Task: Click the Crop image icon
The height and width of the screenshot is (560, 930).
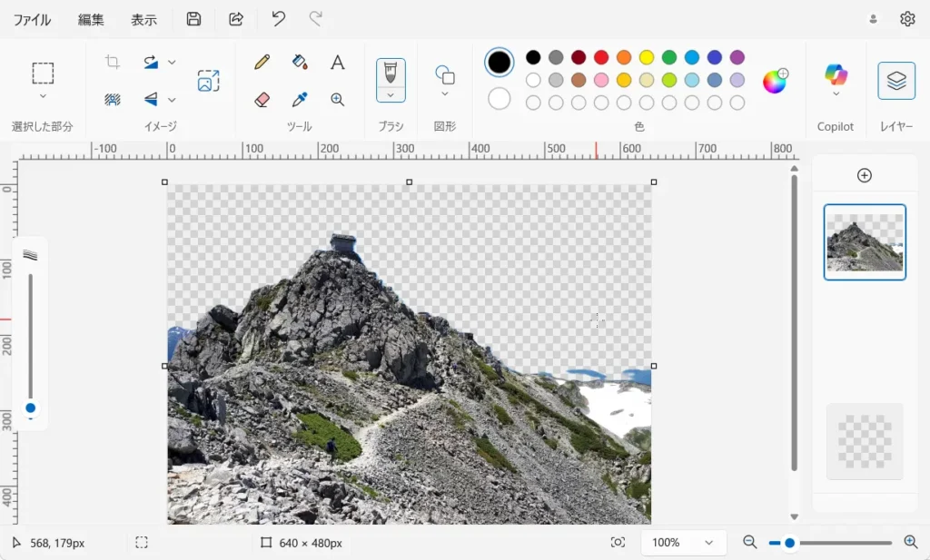Action: click(113, 62)
